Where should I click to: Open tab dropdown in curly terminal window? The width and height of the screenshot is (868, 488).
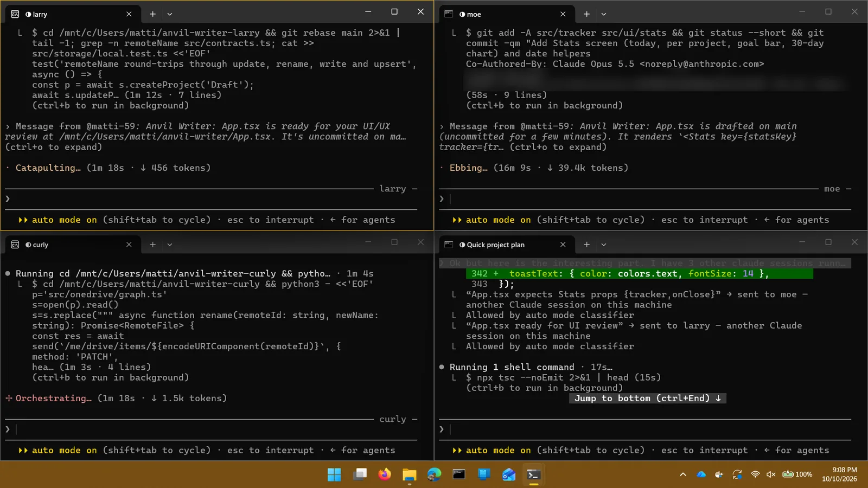point(170,245)
